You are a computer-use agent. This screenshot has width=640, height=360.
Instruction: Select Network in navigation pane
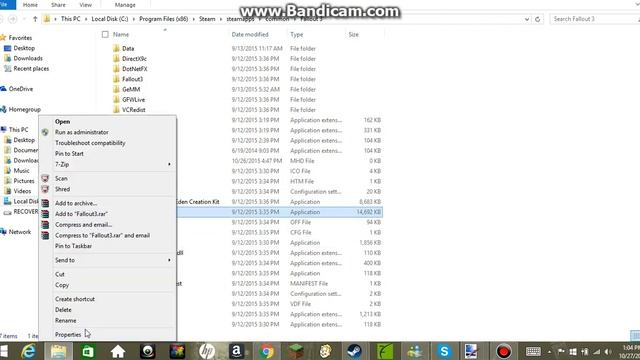pyautogui.click(x=20, y=232)
